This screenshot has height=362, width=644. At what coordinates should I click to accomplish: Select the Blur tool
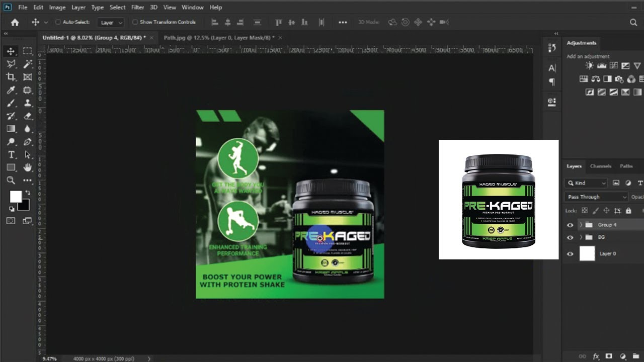[28, 129]
